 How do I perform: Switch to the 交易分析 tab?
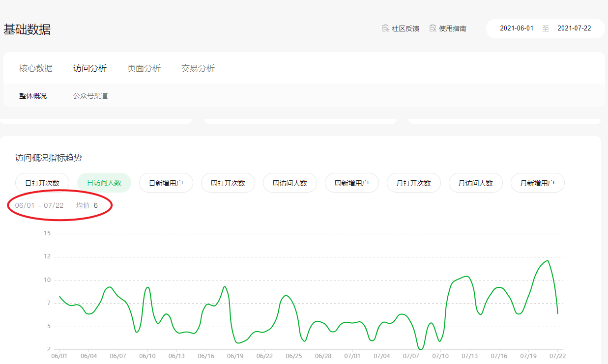click(198, 69)
